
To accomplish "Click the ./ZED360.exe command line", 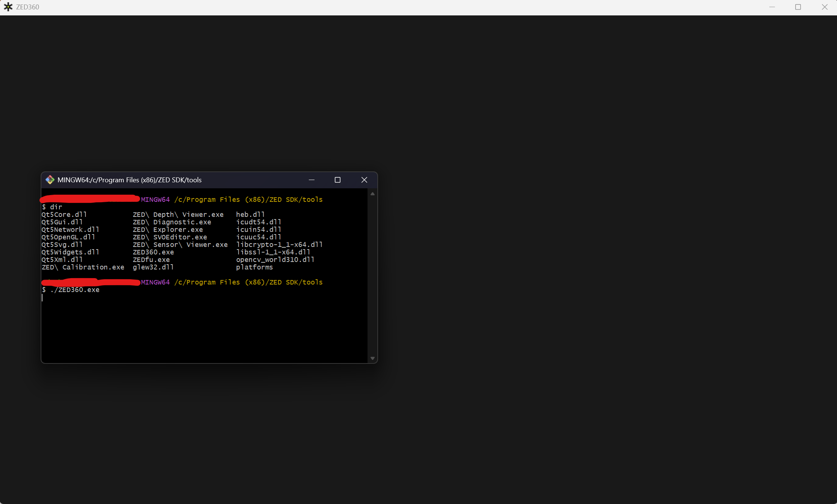I will [74, 290].
